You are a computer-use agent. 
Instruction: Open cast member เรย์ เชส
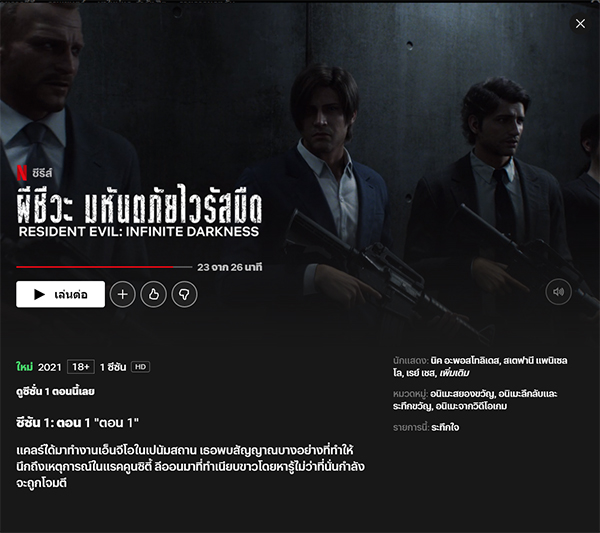(421, 373)
